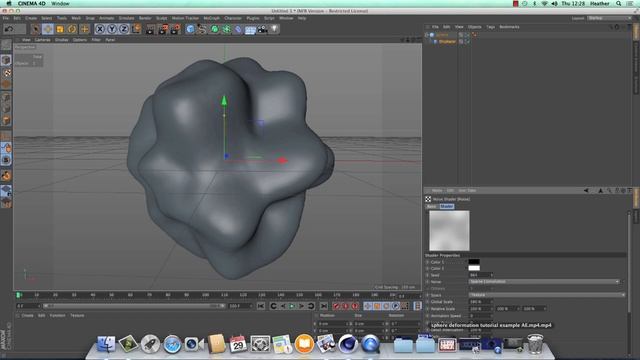Click the purple Deformer icon
This screenshot has height=360, width=640.
click(238, 29)
